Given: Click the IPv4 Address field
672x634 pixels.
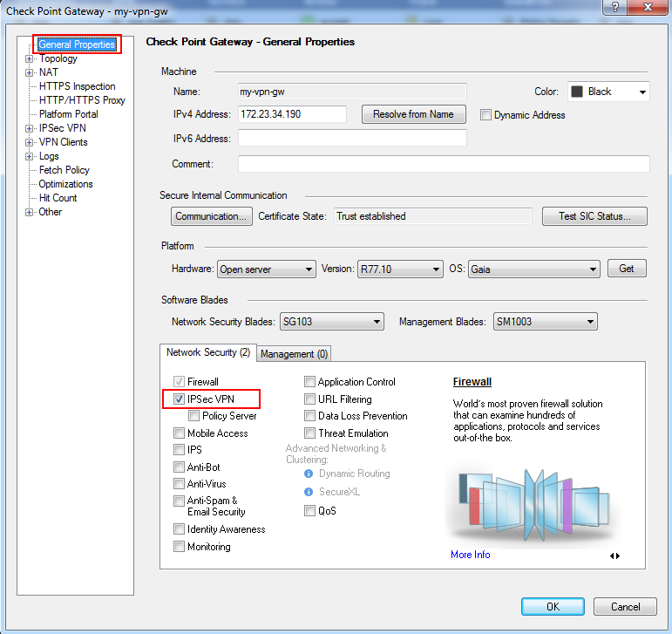Looking at the screenshot, I should [x=292, y=114].
